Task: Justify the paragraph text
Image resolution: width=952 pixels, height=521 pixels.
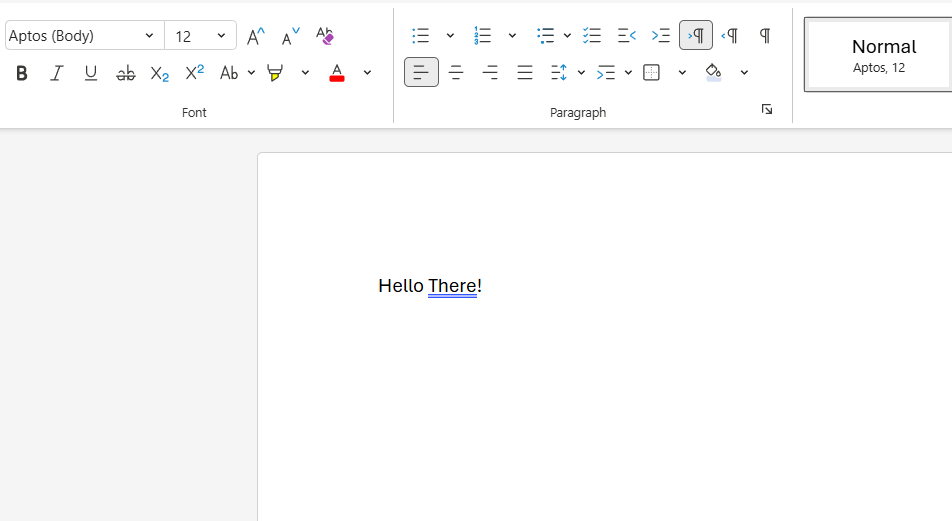Action: coord(525,73)
